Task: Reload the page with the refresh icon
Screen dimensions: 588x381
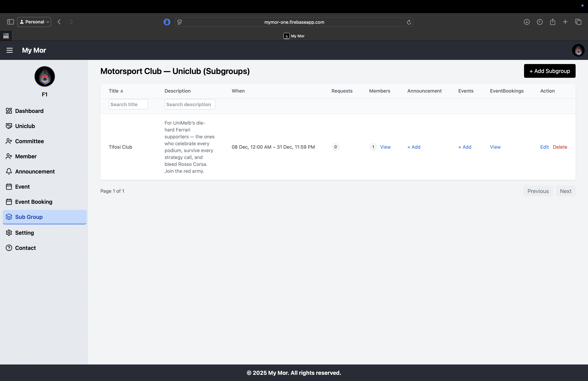Action: coord(409,22)
